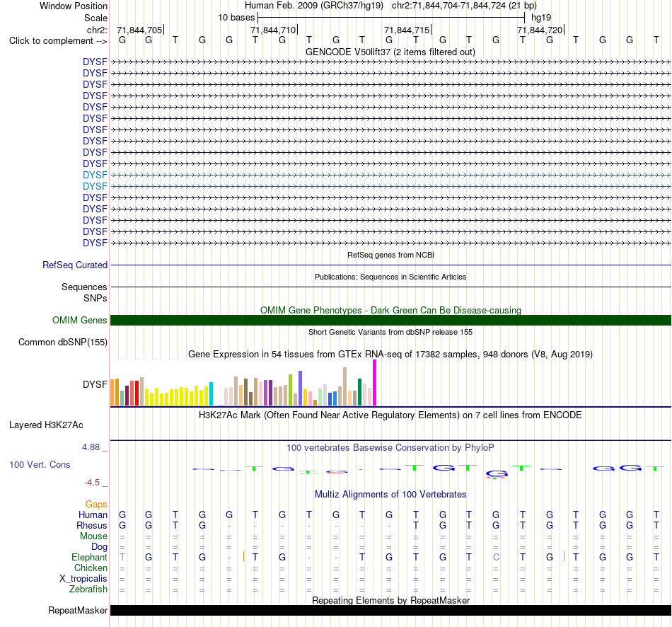Click the Sequences track label
The height and width of the screenshot is (627, 672).
(84, 287)
